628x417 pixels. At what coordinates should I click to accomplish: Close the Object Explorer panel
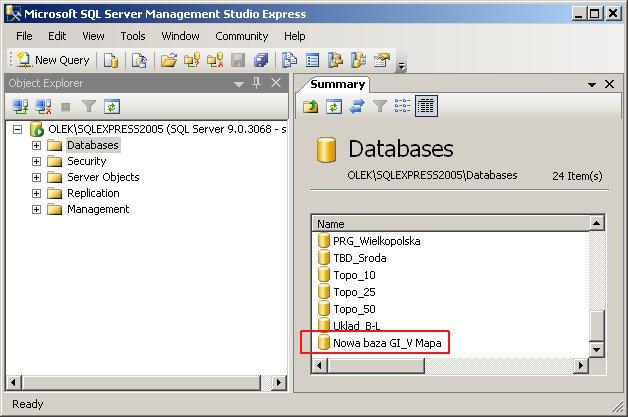[x=276, y=83]
